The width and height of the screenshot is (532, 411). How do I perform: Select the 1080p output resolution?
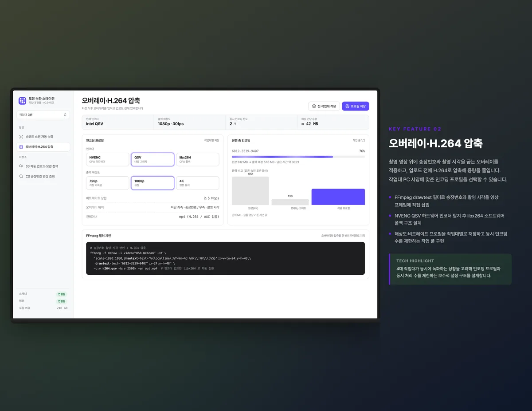click(153, 183)
